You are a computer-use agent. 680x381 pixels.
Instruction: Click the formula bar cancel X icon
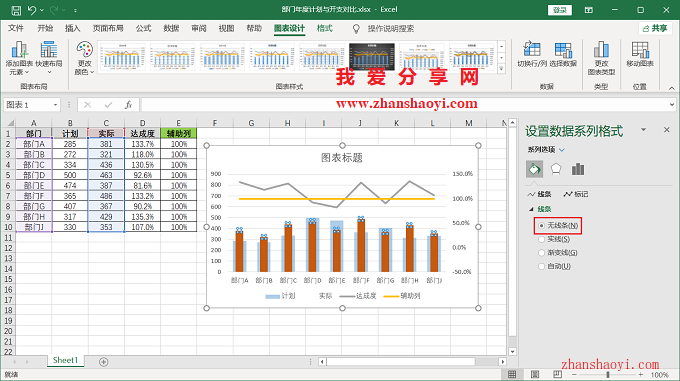88,105
